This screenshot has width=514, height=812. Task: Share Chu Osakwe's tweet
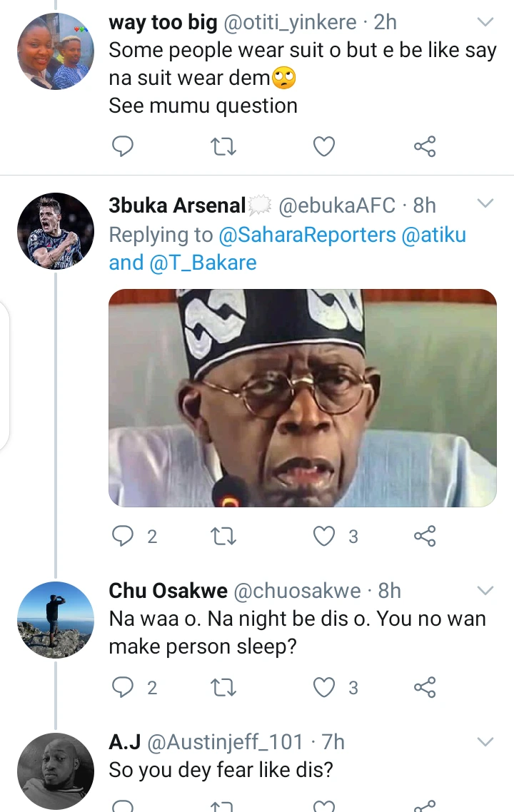pyautogui.click(x=425, y=687)
